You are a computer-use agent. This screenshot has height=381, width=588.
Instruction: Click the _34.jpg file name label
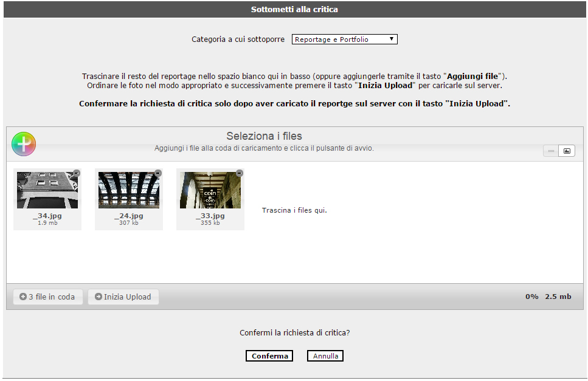tap(47, 216)
